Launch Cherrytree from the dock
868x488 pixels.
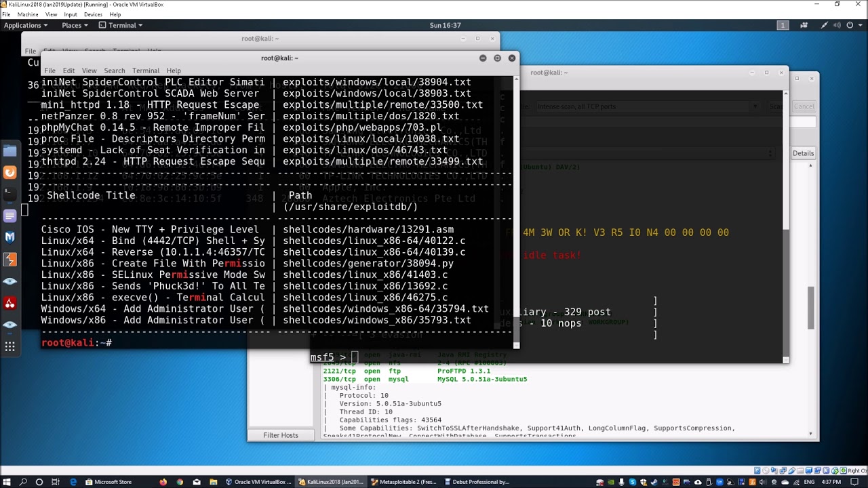(9, 302)
